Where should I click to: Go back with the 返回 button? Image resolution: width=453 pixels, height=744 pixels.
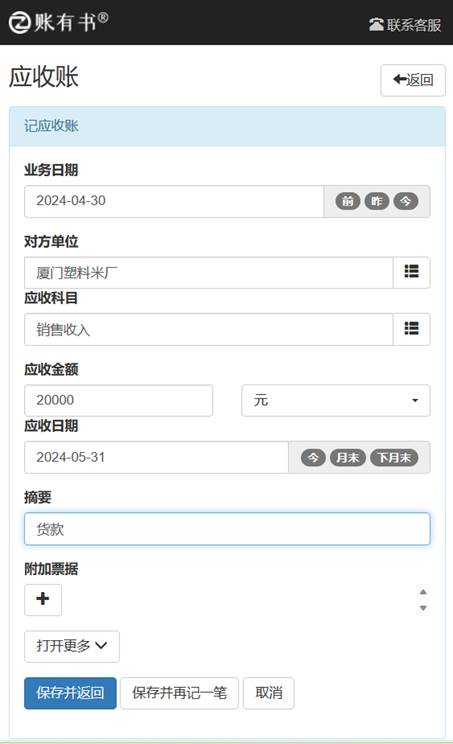coord(413,80)
